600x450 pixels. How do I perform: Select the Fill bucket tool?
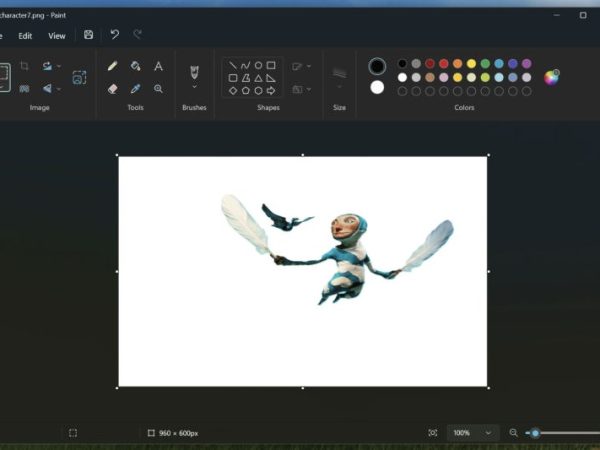[x=135, y=66]
